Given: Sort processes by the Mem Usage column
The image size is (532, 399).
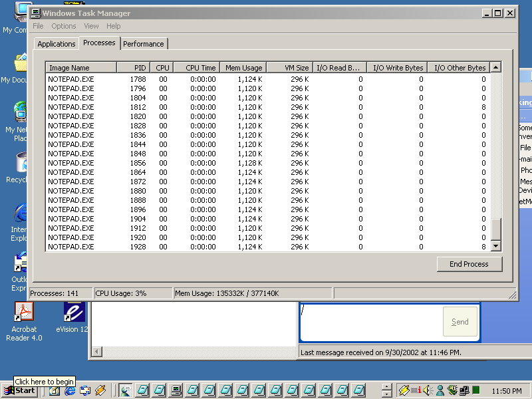Looking at the screenshot, I should (x=243, y=68).
